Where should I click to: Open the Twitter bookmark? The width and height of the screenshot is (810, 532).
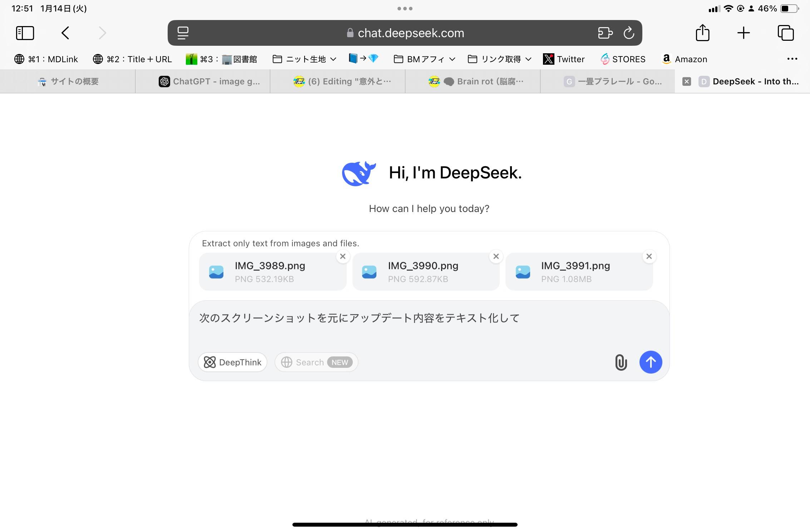tap(564, 59)
